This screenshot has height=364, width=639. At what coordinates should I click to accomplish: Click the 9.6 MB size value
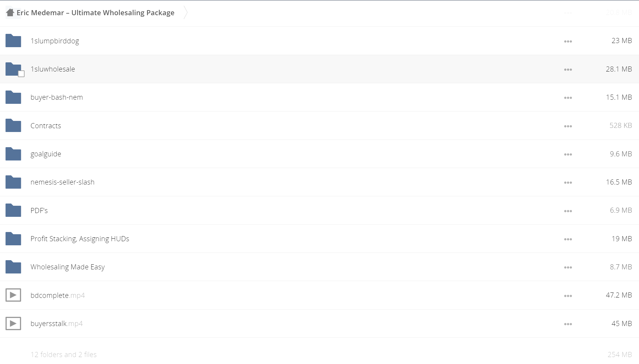point(621,154)
